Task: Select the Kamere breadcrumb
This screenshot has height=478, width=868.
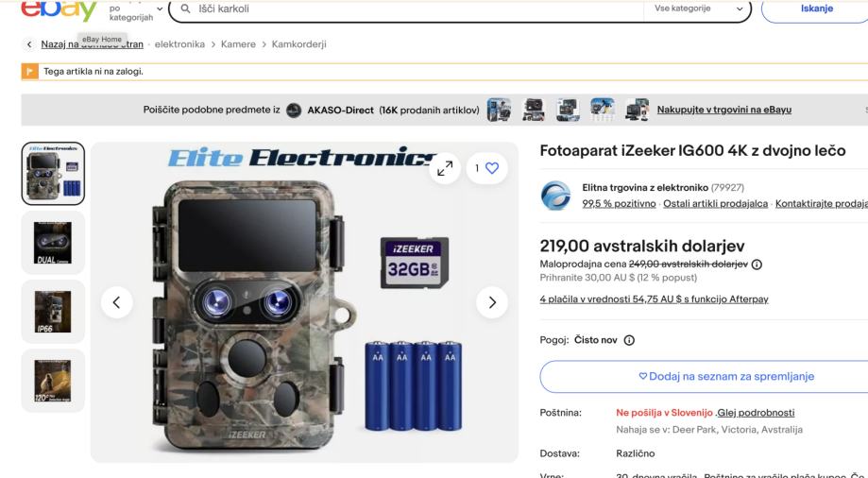Action: pos(238,44)
